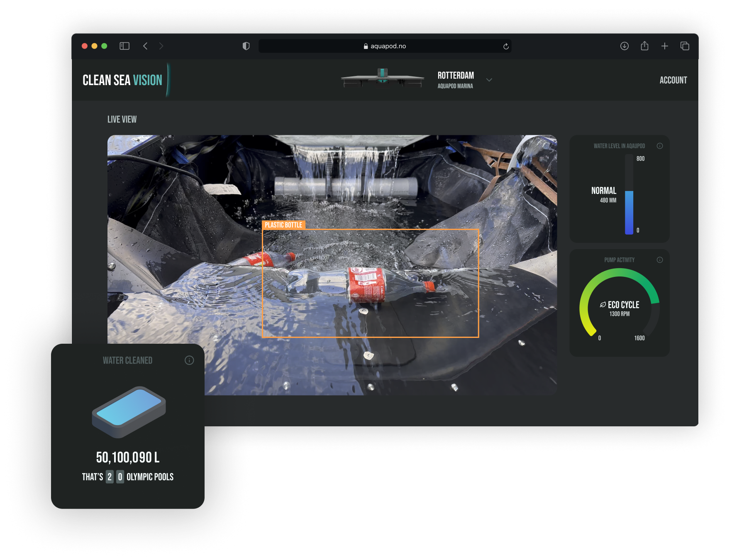The height and width of the screenshot is (560, 732).
Task: Click the Plastic Bottle detection label
Action: (x=283, y=225)
